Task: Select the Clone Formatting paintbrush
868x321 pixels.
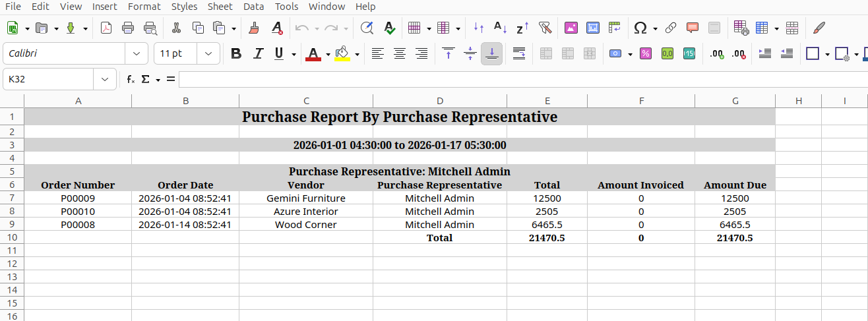Action: point(254,28)
